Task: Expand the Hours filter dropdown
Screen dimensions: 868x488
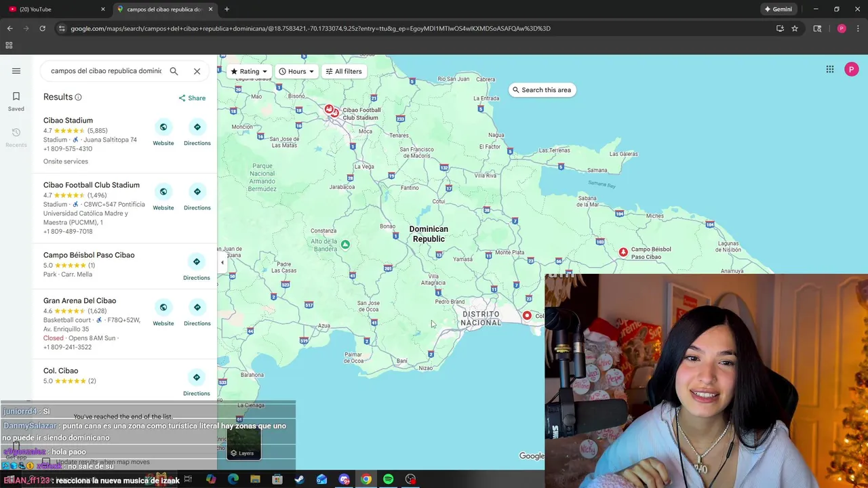Action: click(296, 71)
